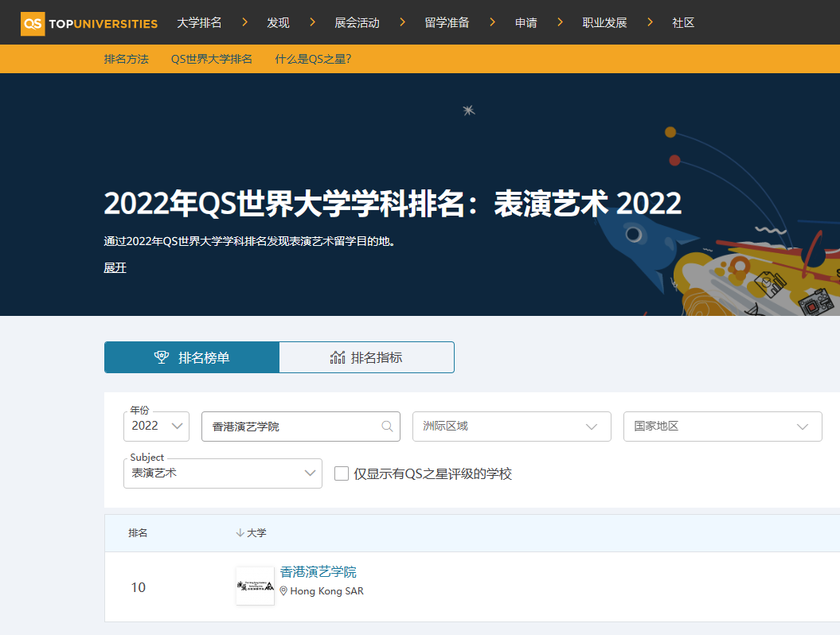
Task: Open the 年份 2022 dropdown
Action: [x=156, y=427]
